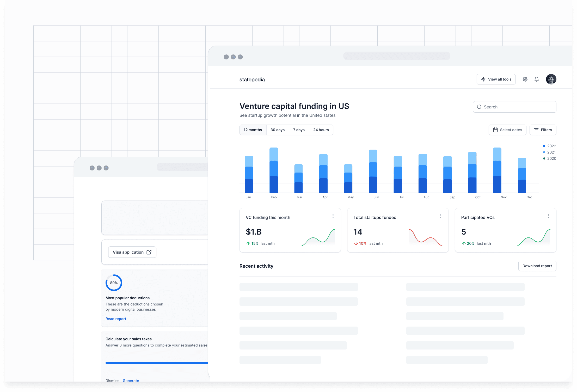Click the sales taxes progress bar
The image size is (577, 392).
click(x=156, y=363)
